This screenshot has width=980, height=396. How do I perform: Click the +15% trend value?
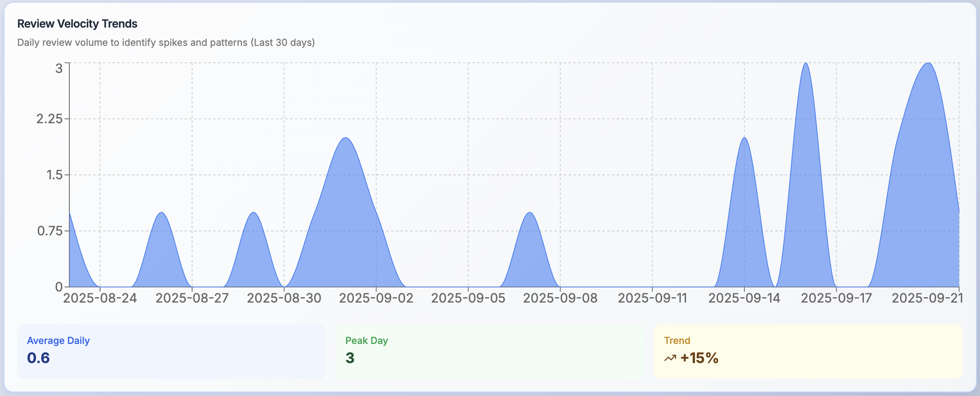pos(699,358)
